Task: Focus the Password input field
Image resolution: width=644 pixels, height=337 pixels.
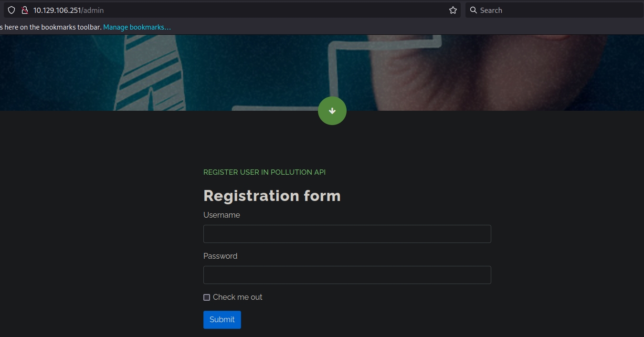Action: tap(347, 275)
